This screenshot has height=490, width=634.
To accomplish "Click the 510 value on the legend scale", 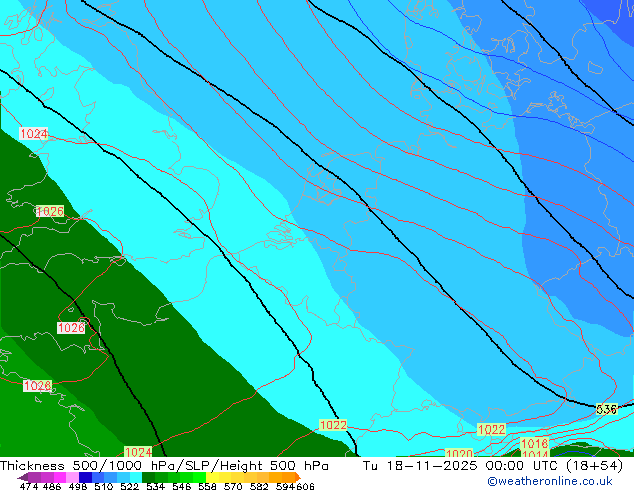I will click(104, 486).
